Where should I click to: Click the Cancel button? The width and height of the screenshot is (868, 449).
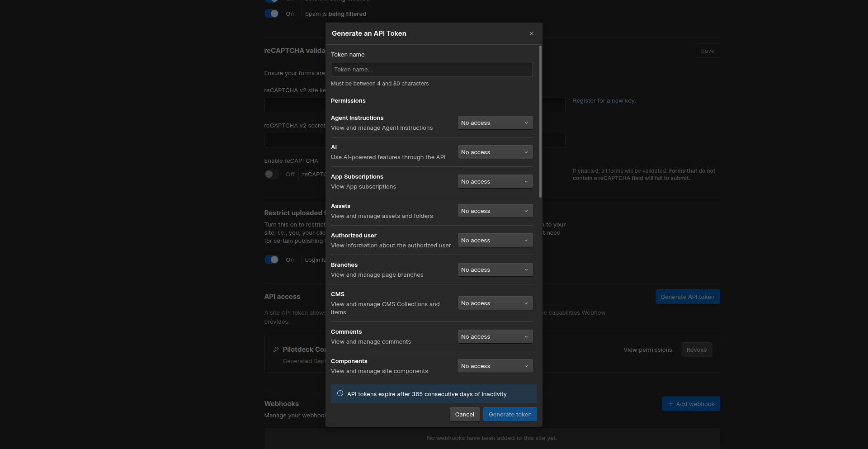point(464,414)
